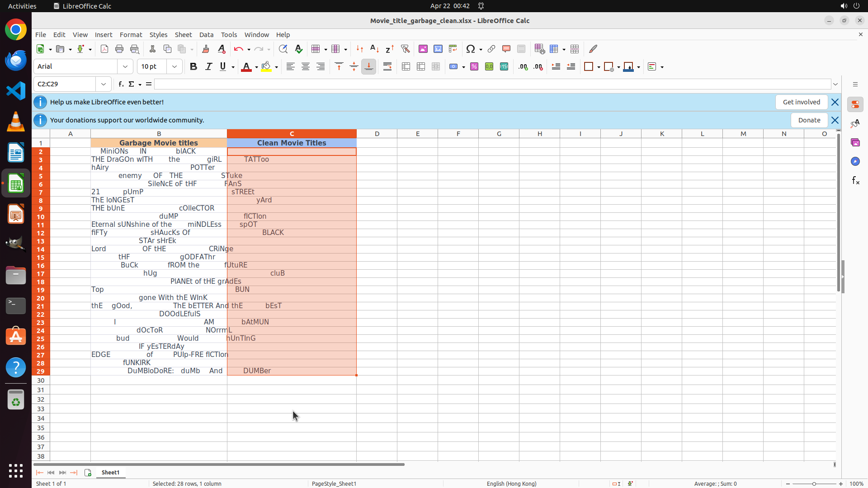Click Merge and Center Cells icon

coord(406,67)
